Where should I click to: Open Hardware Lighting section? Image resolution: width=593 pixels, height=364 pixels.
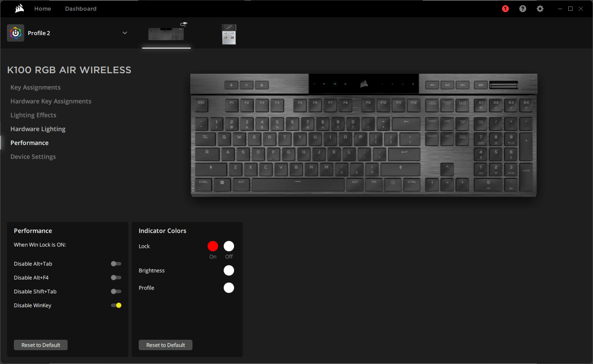tap(38, 129)
